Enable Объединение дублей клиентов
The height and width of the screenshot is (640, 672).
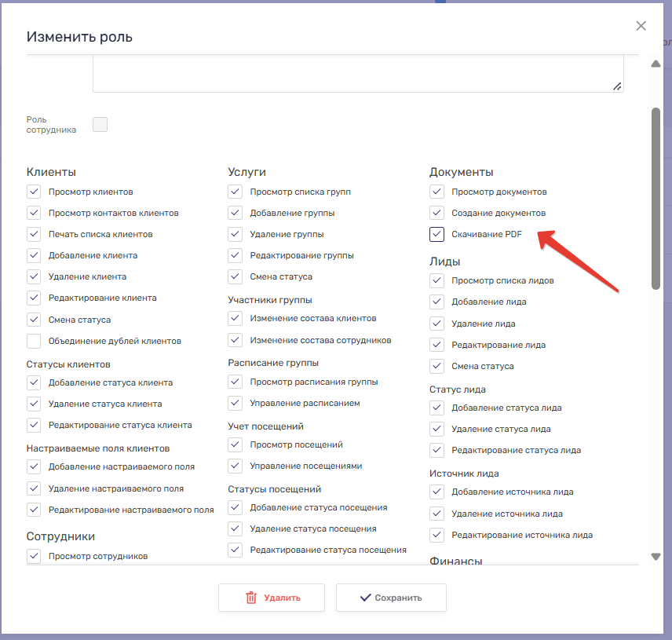pos(34,341)
